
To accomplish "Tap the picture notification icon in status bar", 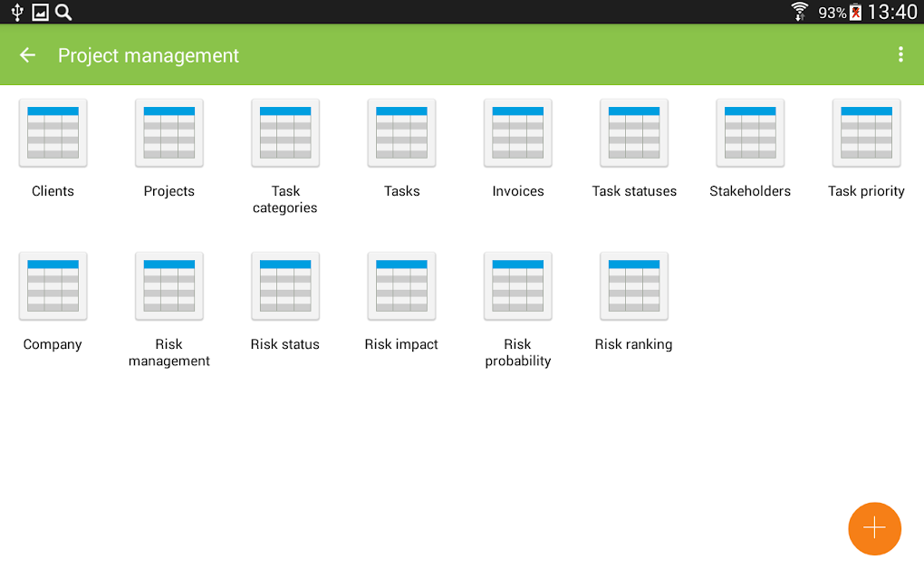I will click(x=40, y=12).
